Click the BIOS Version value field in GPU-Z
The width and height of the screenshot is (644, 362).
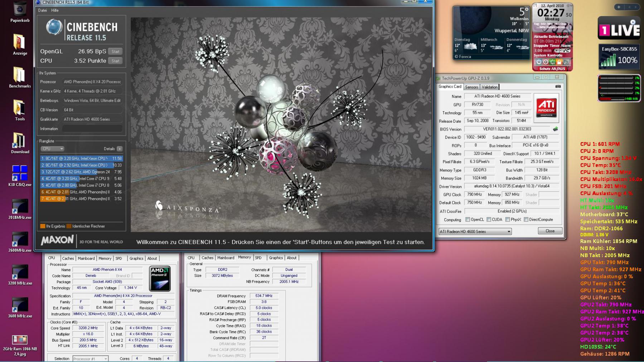click(x=507, y=129)
